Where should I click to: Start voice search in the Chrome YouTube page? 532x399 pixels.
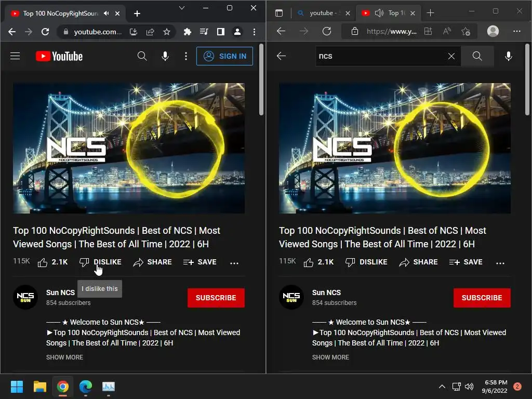click(x=165, y=56)
